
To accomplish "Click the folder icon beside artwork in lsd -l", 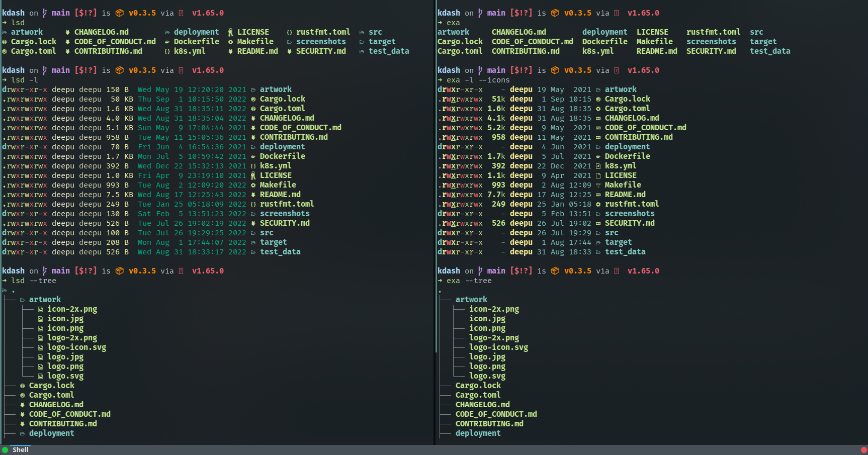I will (x=253, y=89).
